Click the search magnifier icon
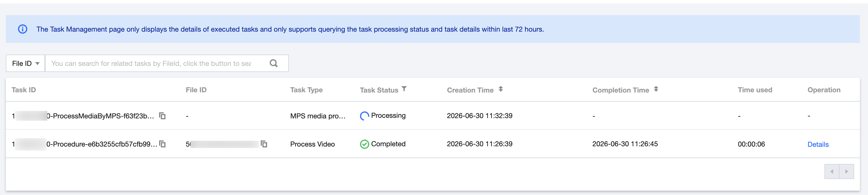The width and height of the screenshot is (868, 195). (273, 63)
